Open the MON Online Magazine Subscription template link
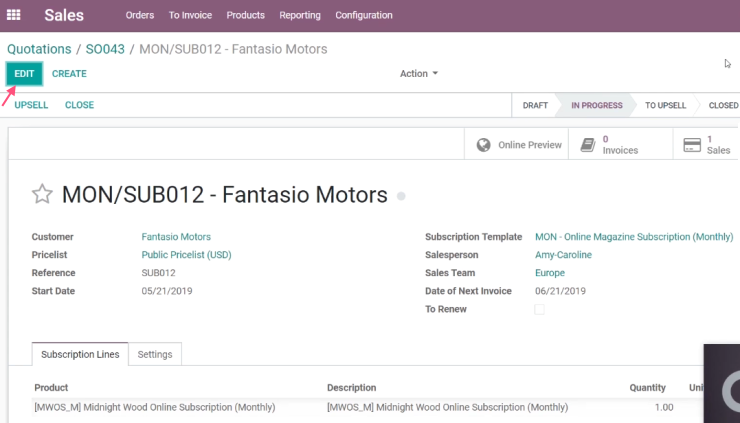 tap(634, 237)
